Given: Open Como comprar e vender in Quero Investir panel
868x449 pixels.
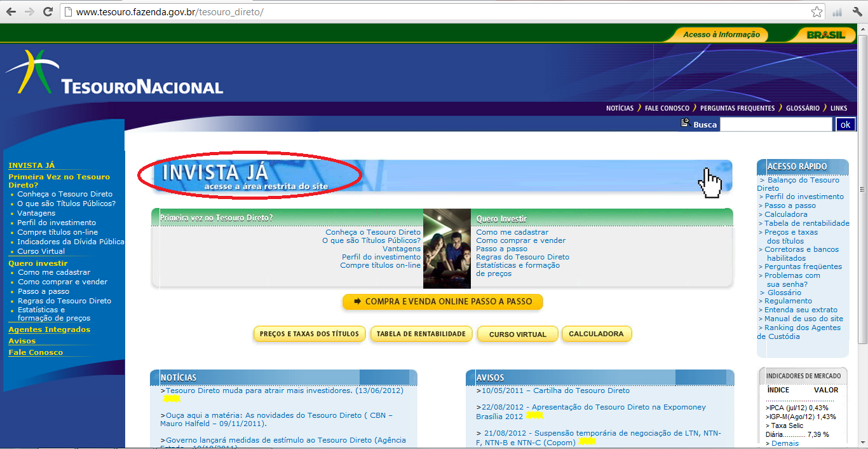Looking at the screenshot, I should (x=520, y=240).
